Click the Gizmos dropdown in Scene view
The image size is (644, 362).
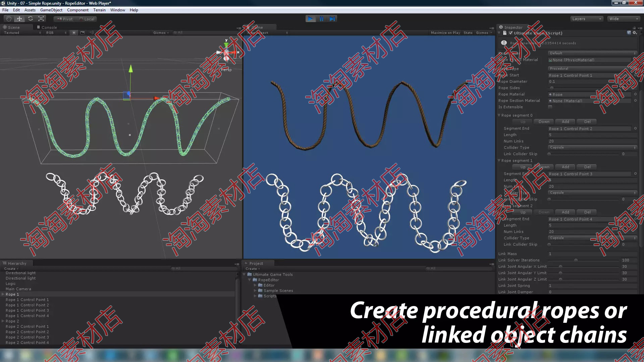pos(160,32)
